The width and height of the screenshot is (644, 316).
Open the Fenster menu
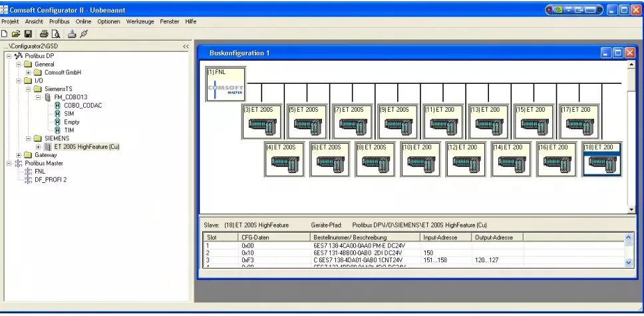[170, 21]
